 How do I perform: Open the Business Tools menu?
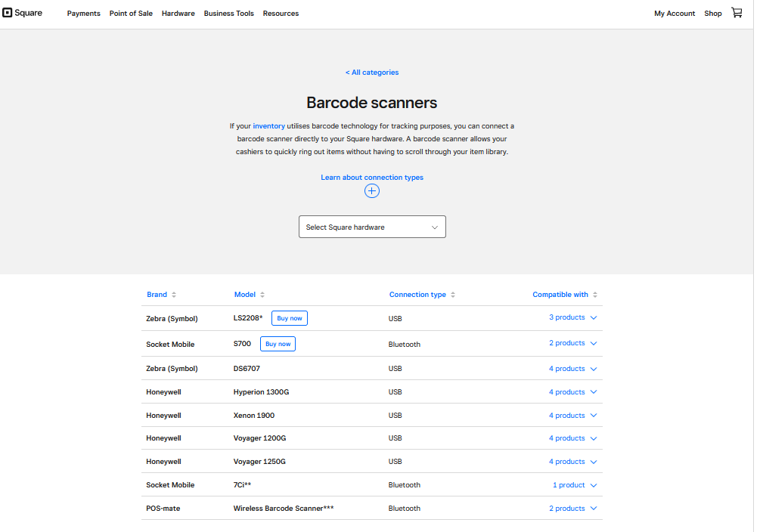pyautogui.click(x=228, y=13)
